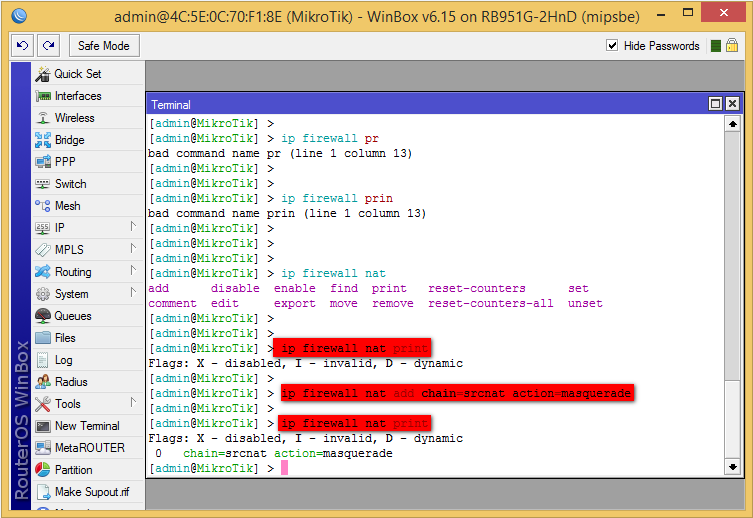Select Bridge menu label
753x518 pixels.
click(70, 140)
